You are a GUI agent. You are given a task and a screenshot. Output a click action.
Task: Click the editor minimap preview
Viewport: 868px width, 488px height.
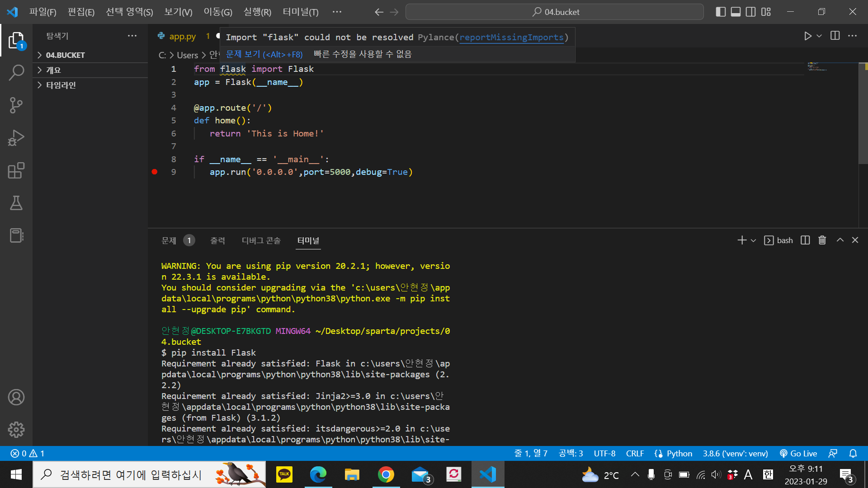(x=817, y=67)
